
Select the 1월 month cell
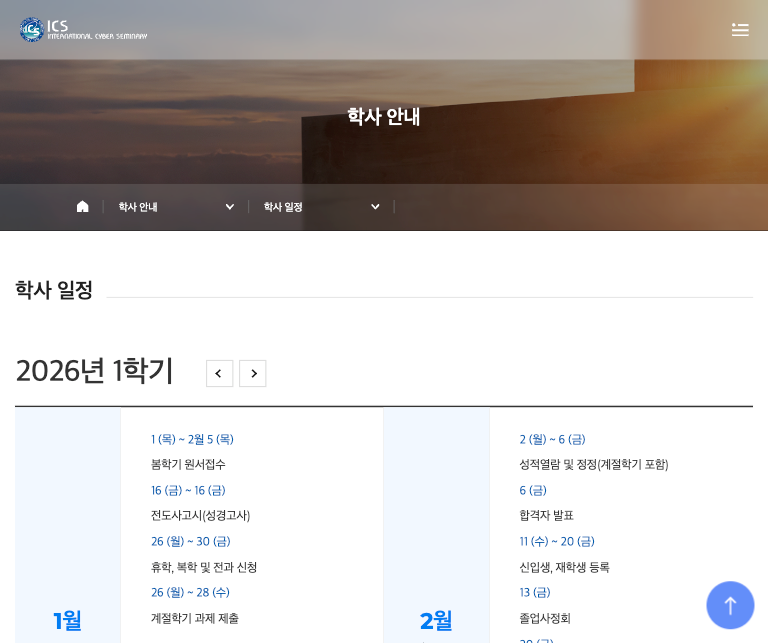tap(67, 620)
